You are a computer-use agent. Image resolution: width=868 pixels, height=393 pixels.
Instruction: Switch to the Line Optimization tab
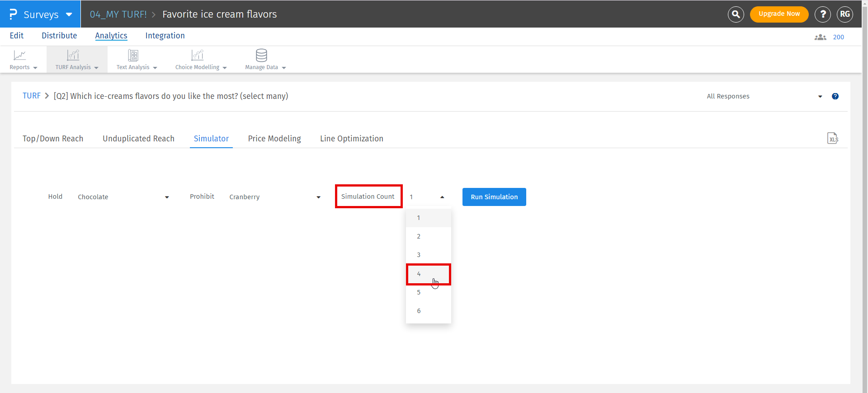pyautogui.click(x=351, y=139)
